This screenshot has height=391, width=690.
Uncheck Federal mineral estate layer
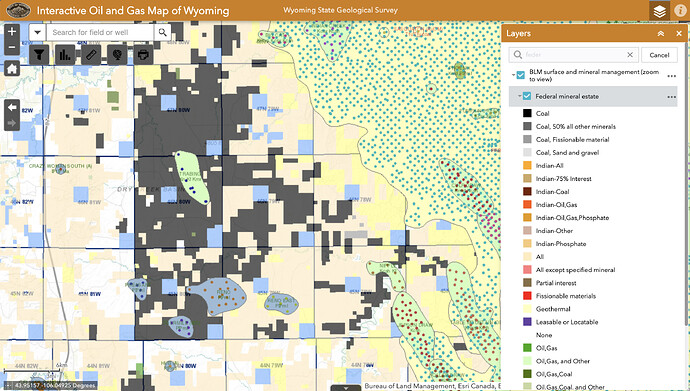(x=527, y=96)
